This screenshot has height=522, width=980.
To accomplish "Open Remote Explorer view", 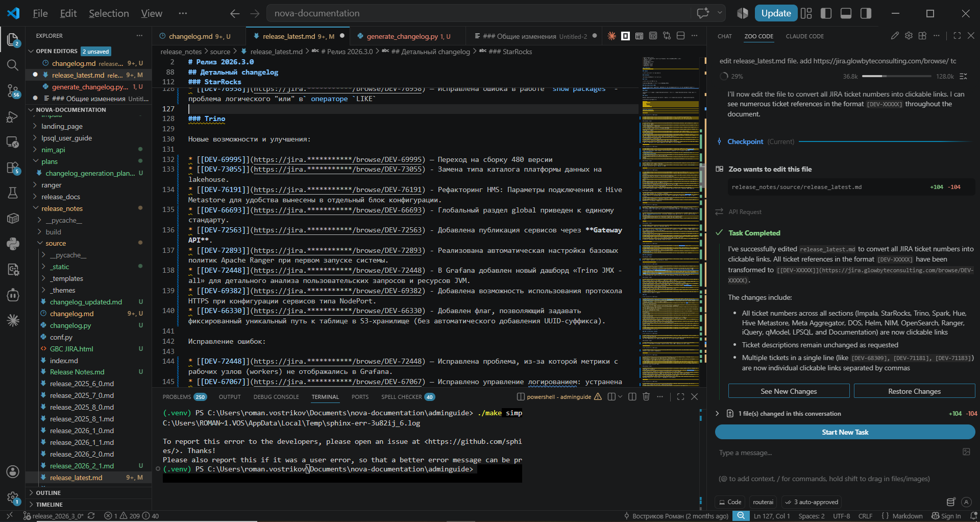I will tap(13, 142).
